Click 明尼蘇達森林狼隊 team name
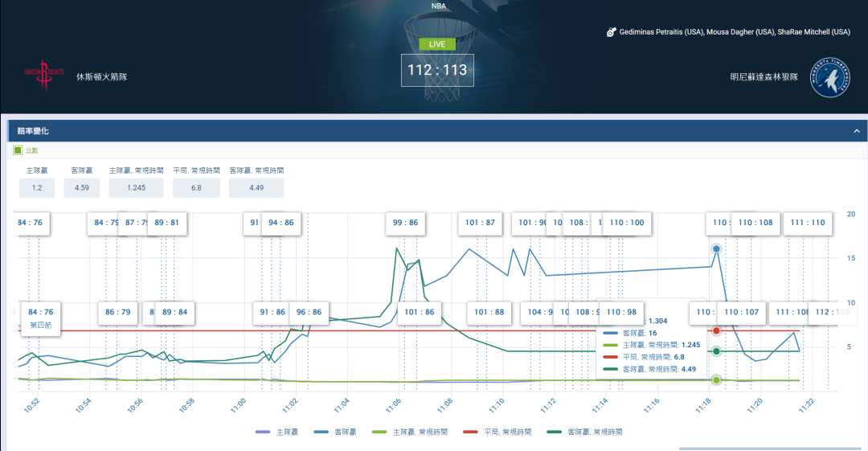The height and width of the screenshot is (451, 868). coord(764,77)
